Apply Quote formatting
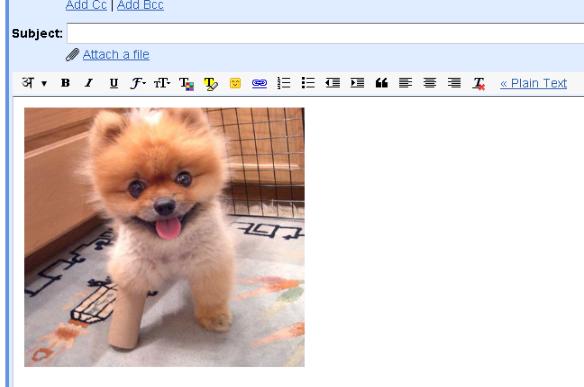This screenshot has width=584, height=387. 381,83
